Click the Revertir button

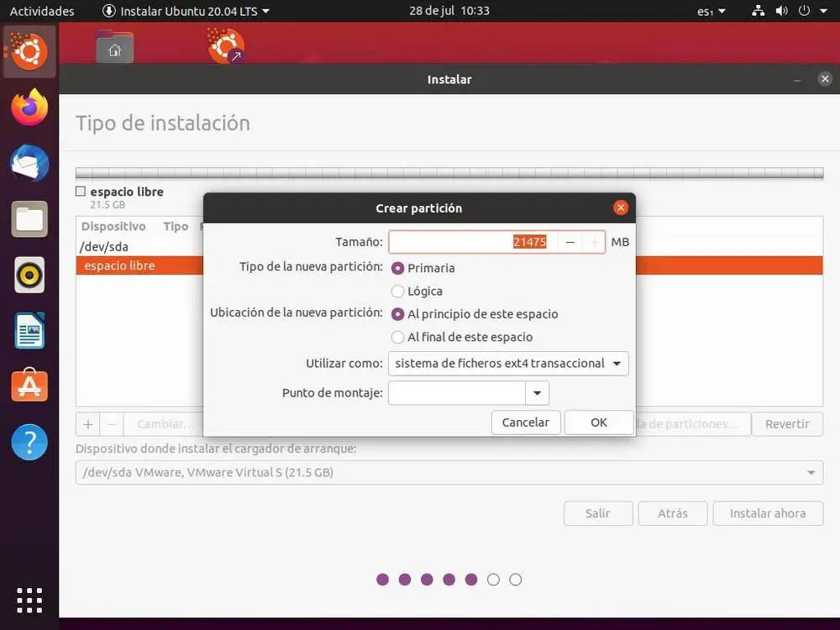coord(787,424)
